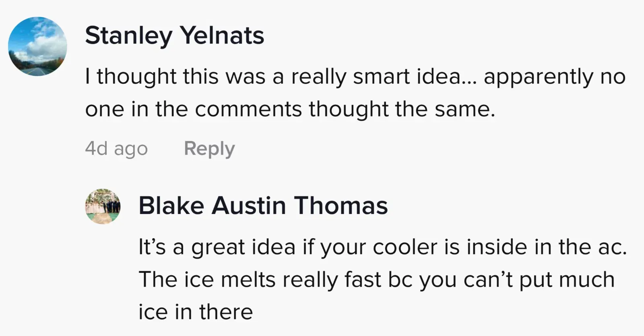The image size is (644, 336).
Task: Open Blake Austin Thomas' profile picture
Action: click(x=103, y=206)
